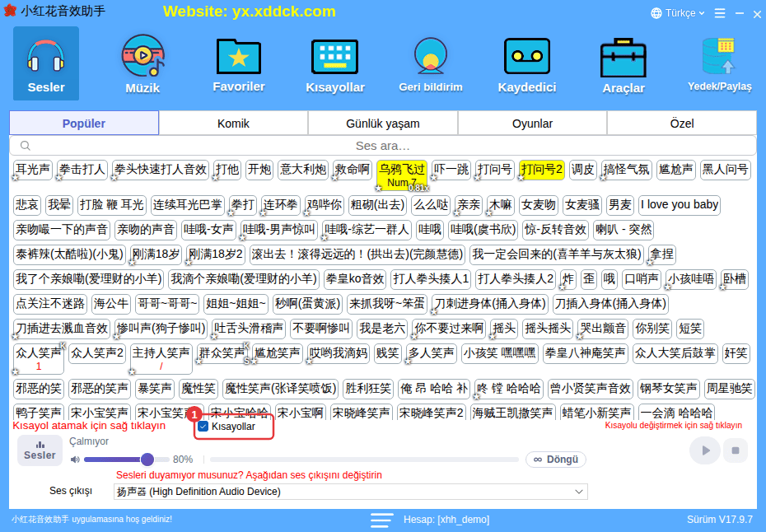Uncheck the Kısayollar checkbox
This screenshot has height=532, width=766.
pyautogui.click(x=203, y=427)
